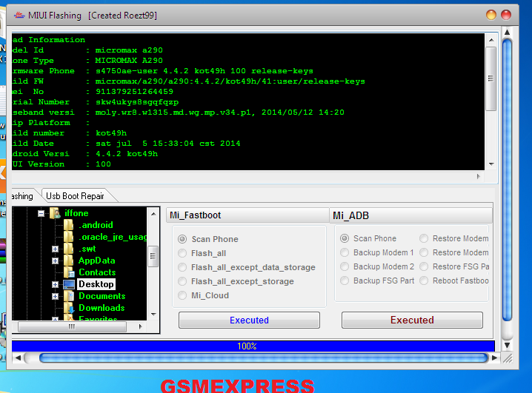532x393 pixels.
Task: Click the model id 'micromax a290' line
Action: (x=129, y=50)
